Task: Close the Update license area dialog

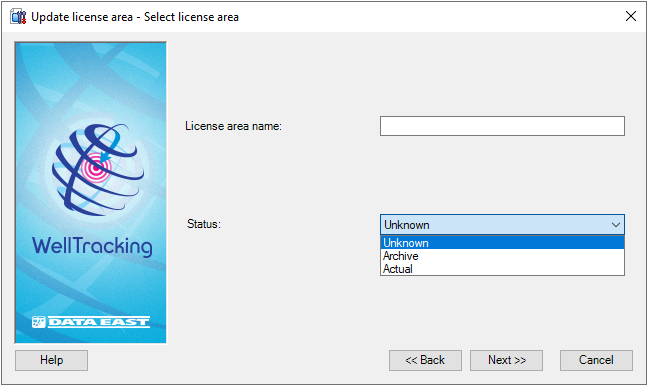Action: [631, 17]
